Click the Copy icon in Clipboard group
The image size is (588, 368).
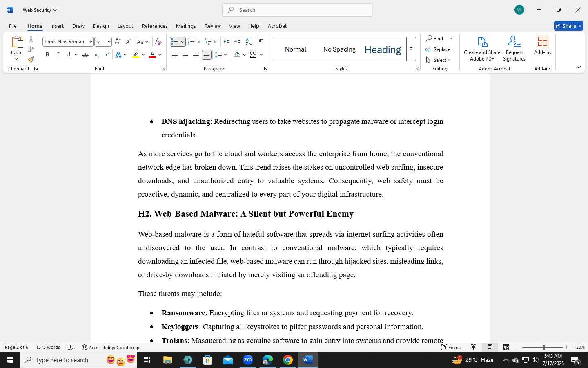(x=31, y=49)
